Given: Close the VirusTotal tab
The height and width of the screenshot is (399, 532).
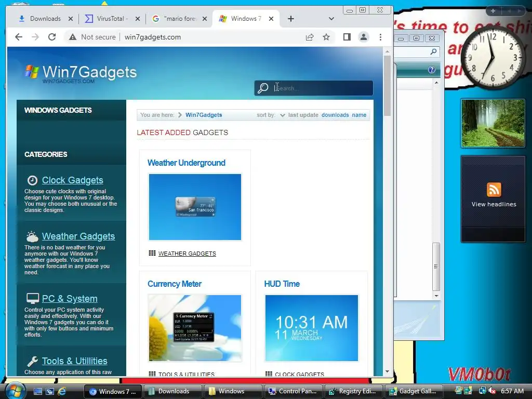Looking at the screenshot, I should (137, 19).
